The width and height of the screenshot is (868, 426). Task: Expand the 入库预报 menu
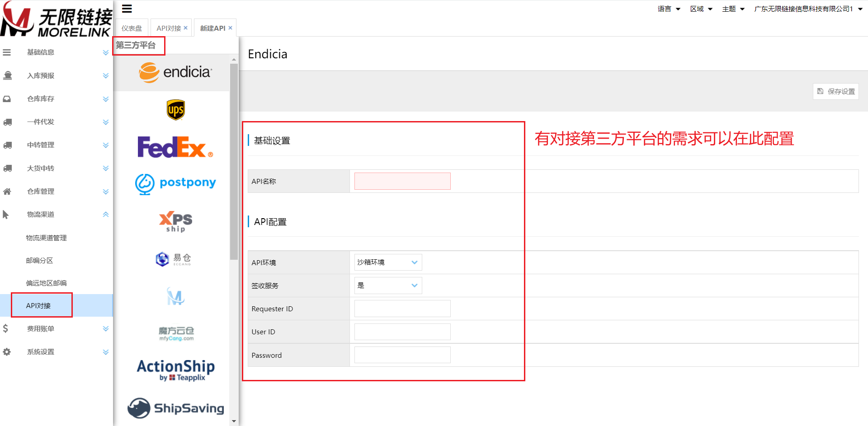[105, 75]
